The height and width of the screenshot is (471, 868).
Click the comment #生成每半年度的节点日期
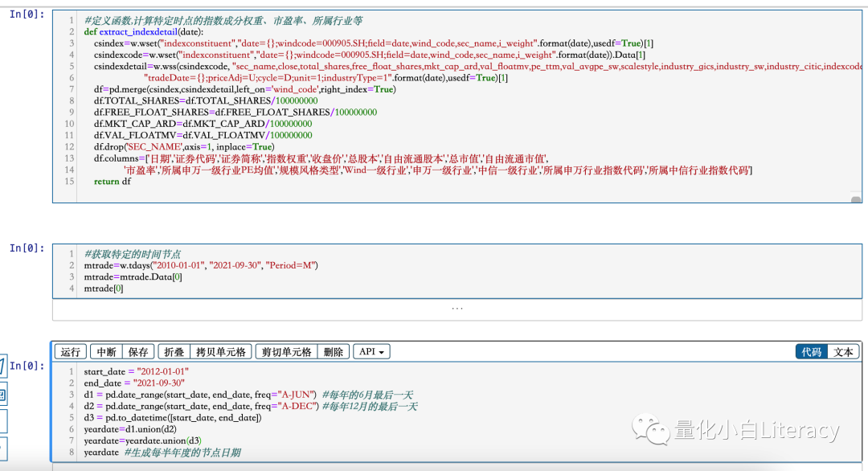tap(182, 453)
